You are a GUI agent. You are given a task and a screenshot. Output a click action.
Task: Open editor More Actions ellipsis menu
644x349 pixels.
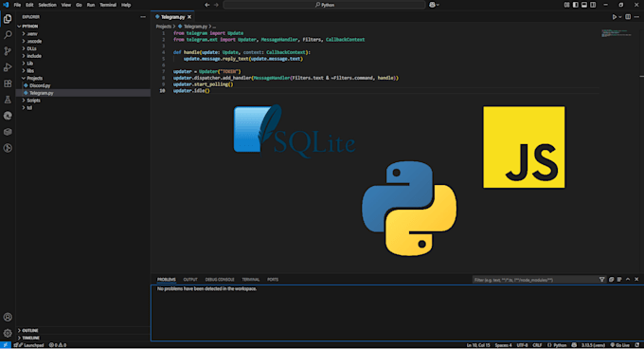click(x=636, y=17)
